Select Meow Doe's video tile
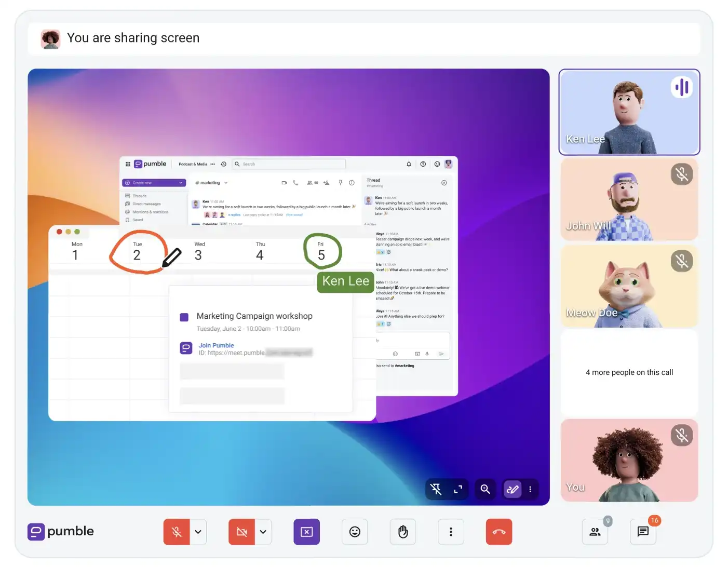The image size is (728, 567). pos(629,286)
